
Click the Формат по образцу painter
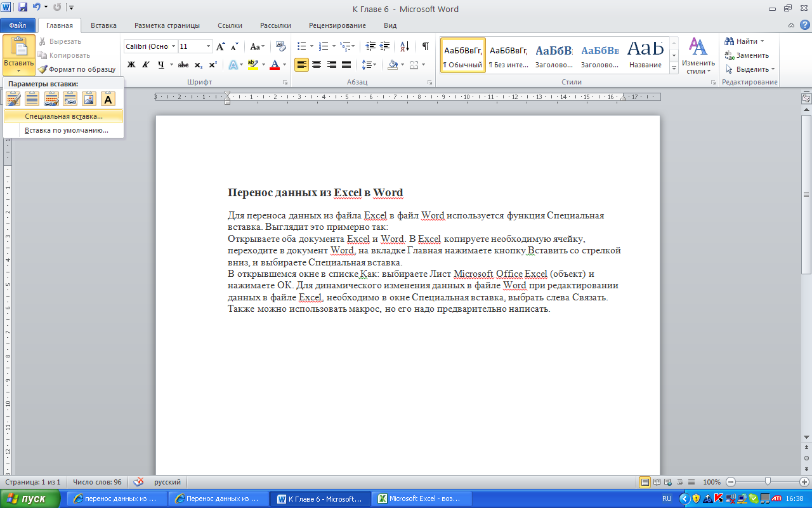click(x=77, y=69)
